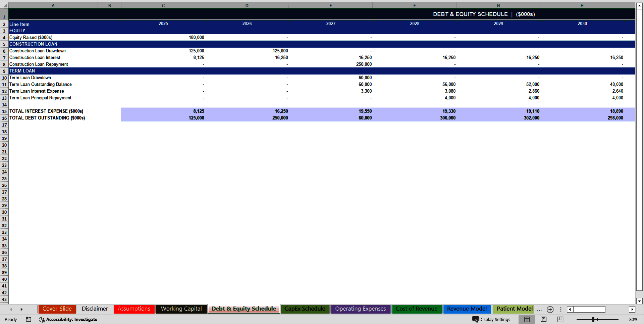Select column F header
This screenshot has width=644, height=324.
(x=415, y=5)
